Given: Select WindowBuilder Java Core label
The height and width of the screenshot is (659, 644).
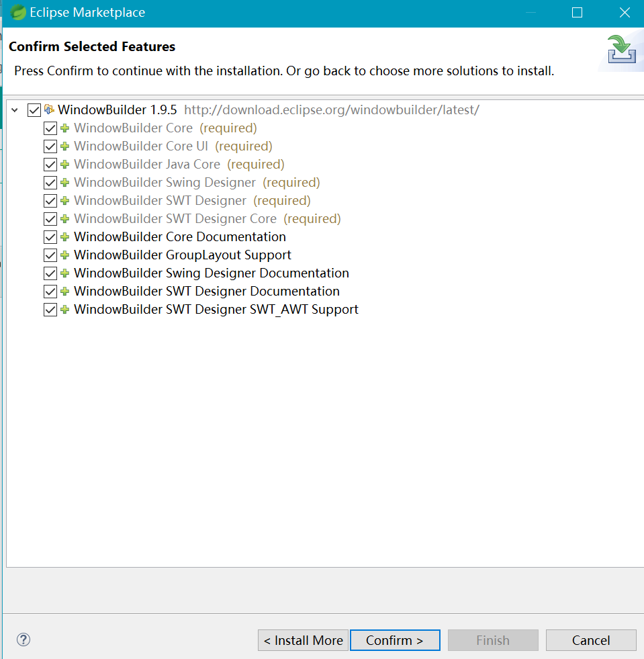Looking at the screenshot, I should point(179,164).
